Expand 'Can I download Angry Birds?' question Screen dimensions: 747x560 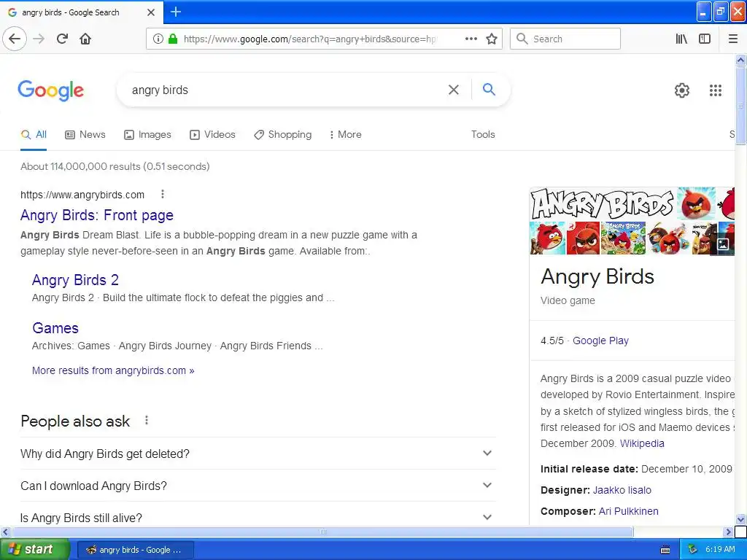click(x=258, y=486)
